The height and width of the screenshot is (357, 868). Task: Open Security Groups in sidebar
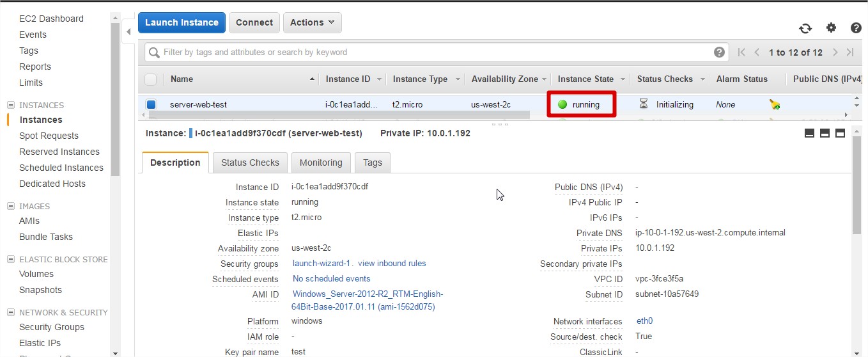pyautogui.click(x=52, y=327)
